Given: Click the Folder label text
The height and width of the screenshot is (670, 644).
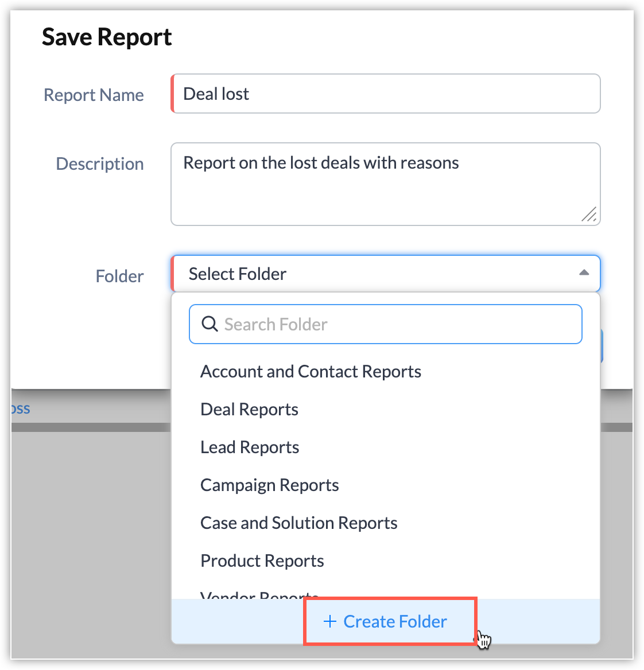Looking at the screenshot, I should 119,276.
